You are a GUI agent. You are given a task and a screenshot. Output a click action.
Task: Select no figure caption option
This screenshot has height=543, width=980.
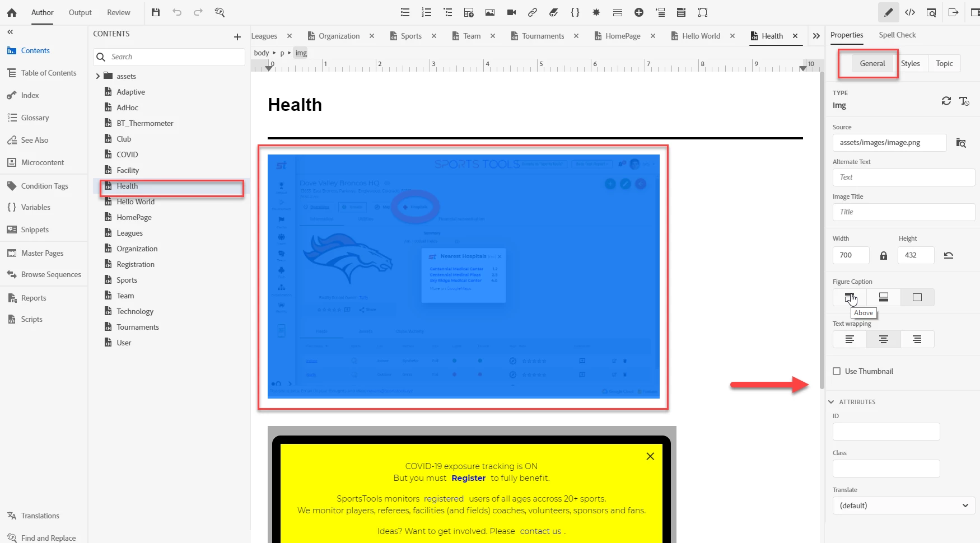point(917,297)
